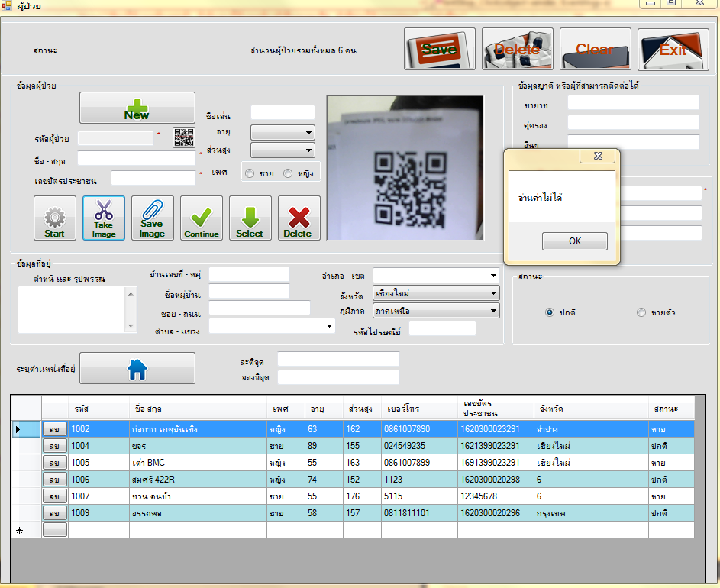
Task: Click the cell กรุงเทพ in row 1009
Action: (591, 512)
